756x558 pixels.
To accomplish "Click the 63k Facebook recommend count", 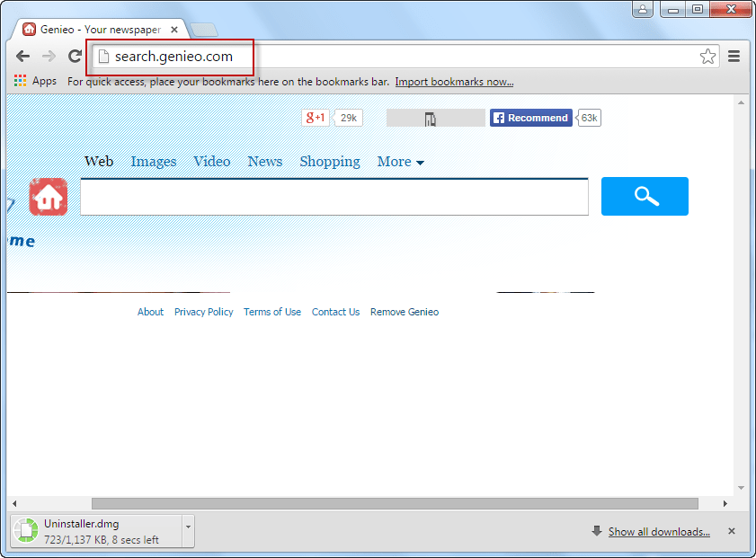I will pos(589,118).
